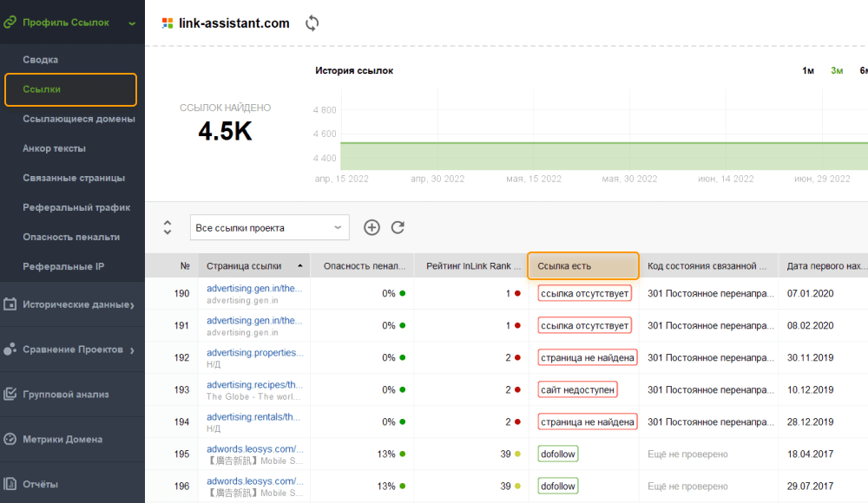Switch chart range to 1м
Image resolution: width=868 pixels, height=503 pixels.
(808, 71)
